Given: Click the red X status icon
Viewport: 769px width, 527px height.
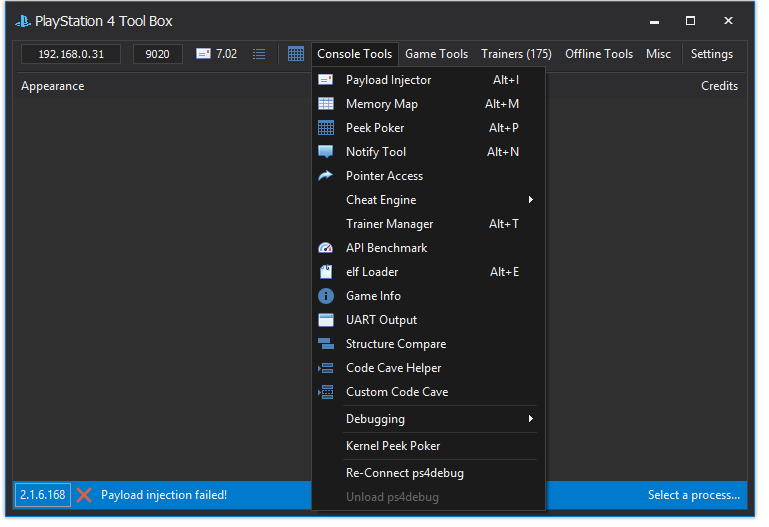Looking at the screenshot, I should pyautogui.click(x=84, y=495).
